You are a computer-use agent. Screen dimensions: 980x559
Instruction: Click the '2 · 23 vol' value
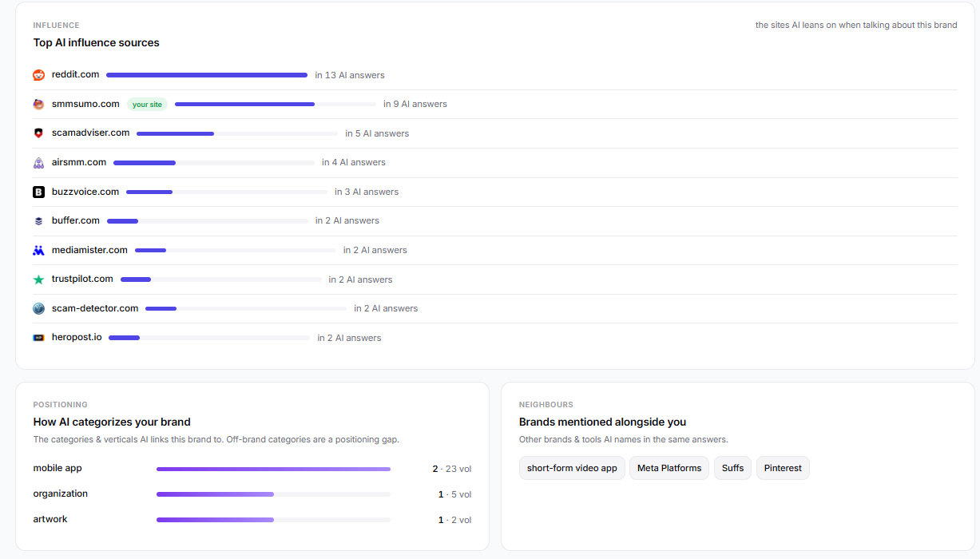(452, 469)
